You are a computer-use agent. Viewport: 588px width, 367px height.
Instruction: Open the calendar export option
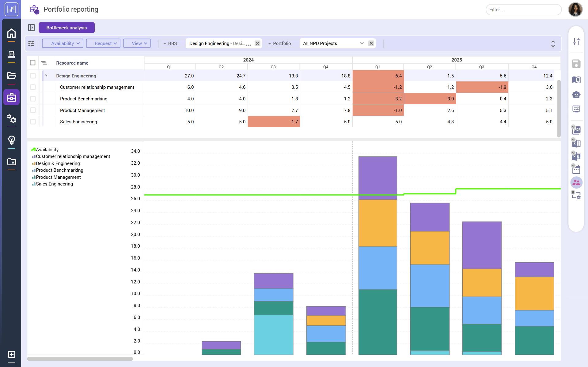576,169
